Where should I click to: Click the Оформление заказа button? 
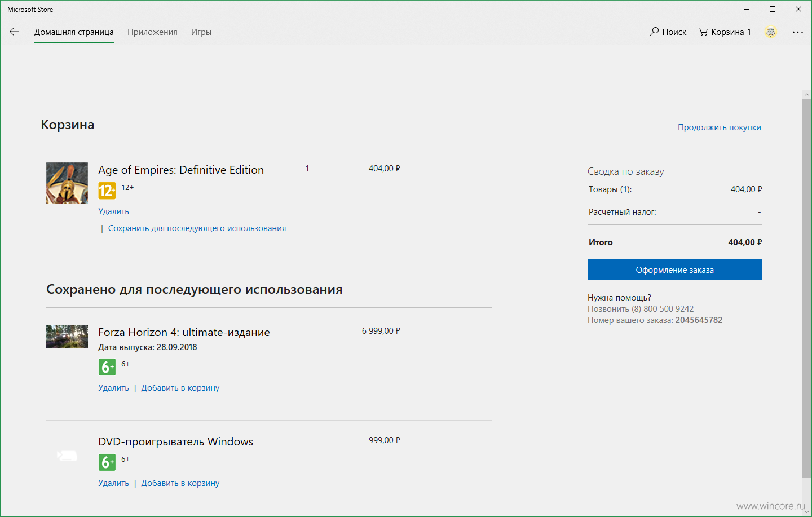pyautogui.click(x=675, y=269)
